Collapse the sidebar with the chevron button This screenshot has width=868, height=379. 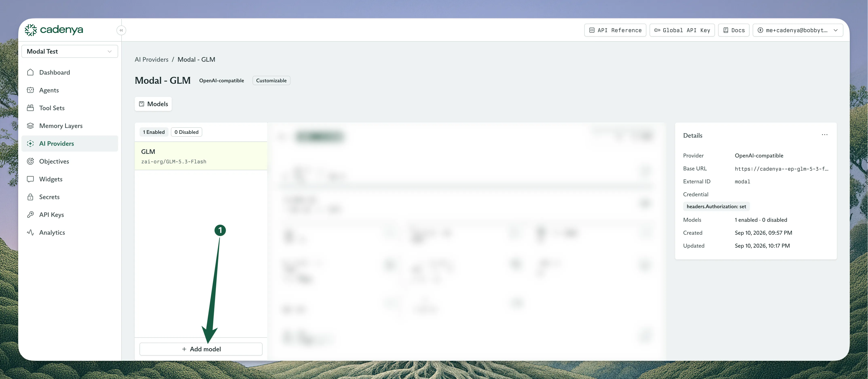pos(121,30)
